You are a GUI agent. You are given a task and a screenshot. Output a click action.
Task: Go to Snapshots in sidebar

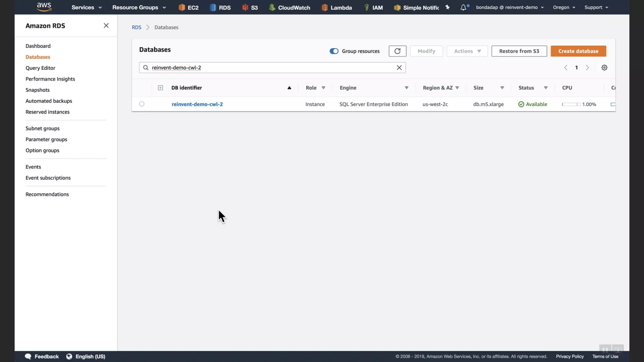37,90
